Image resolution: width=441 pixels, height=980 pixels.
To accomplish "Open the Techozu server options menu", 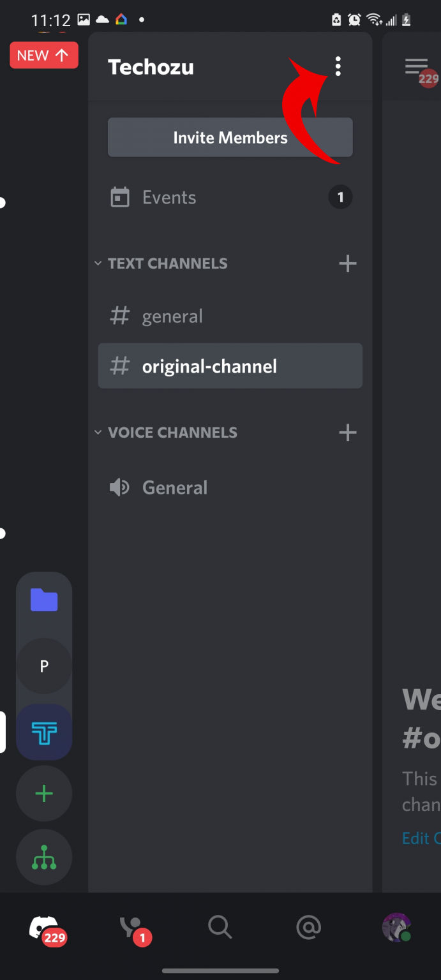I will click(x=338, y=66).
